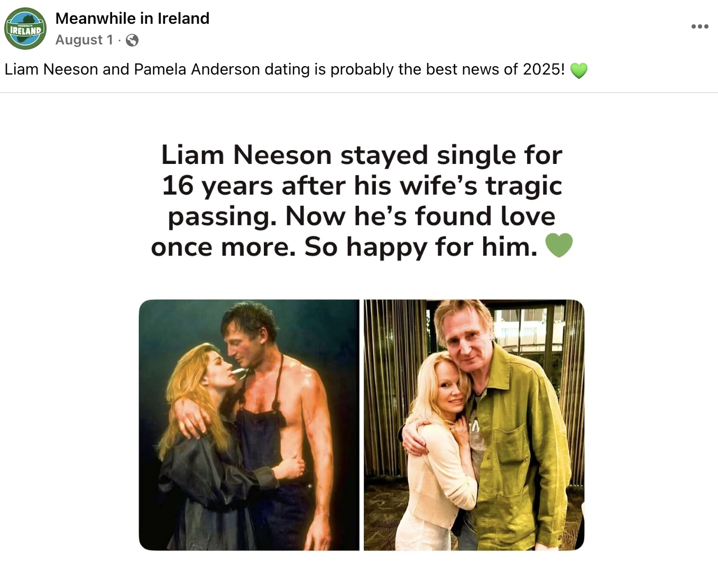This screenshot has height=588, width=718.
Task: Toggle follow state from the three-dot menu
Action: (699, 26)
